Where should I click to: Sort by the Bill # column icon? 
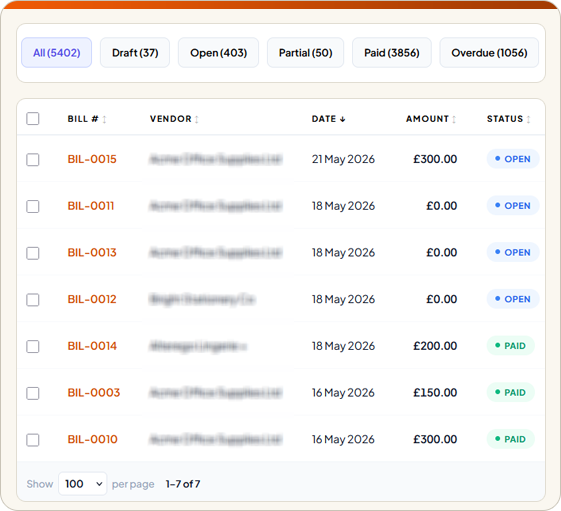pos(104,119)
